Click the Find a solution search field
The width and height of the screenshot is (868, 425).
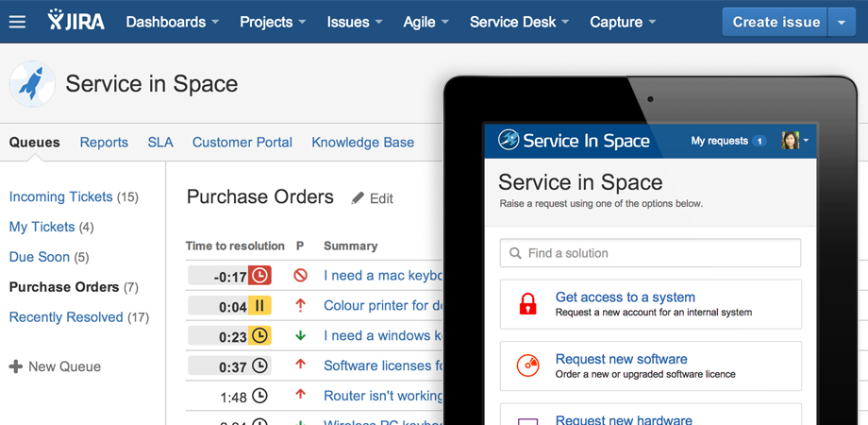[x=650, y=253]
